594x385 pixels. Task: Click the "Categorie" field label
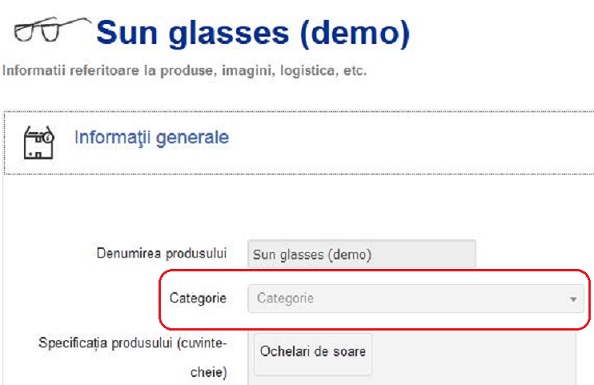click(x=198, y=298)
